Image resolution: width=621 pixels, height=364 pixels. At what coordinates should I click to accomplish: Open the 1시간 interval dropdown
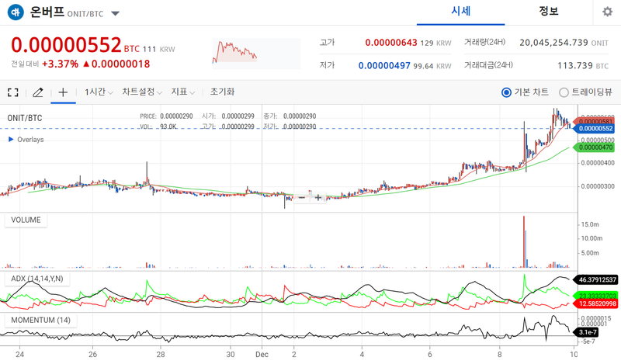(99, 92)
